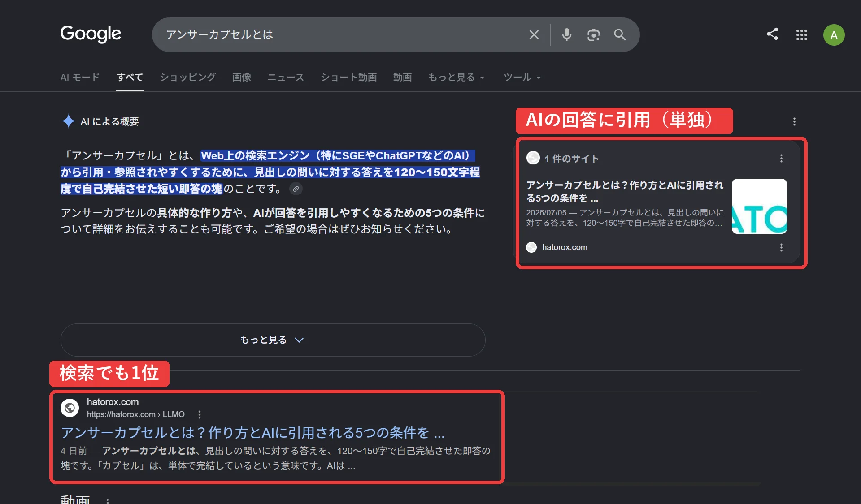861x504 pixels.
Task: Open Google Lens image search icon
Action: click(593, 34)
